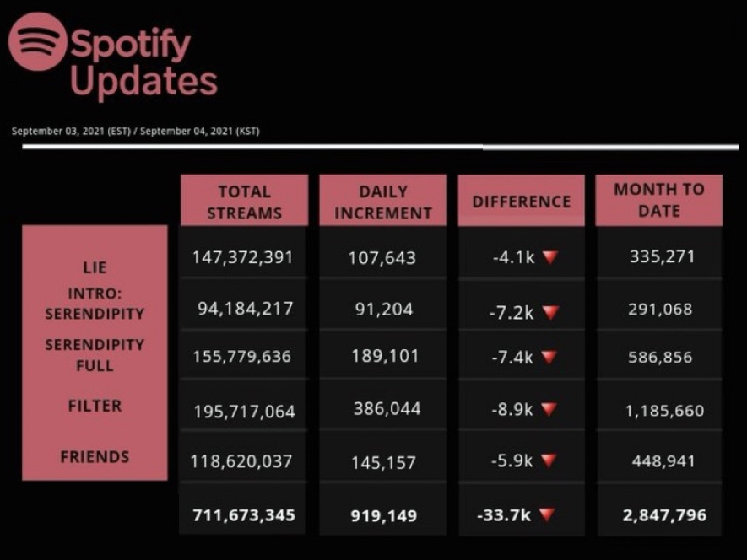Click the total streams sum 711,673,345
The image size is (747, 560).
244,514
